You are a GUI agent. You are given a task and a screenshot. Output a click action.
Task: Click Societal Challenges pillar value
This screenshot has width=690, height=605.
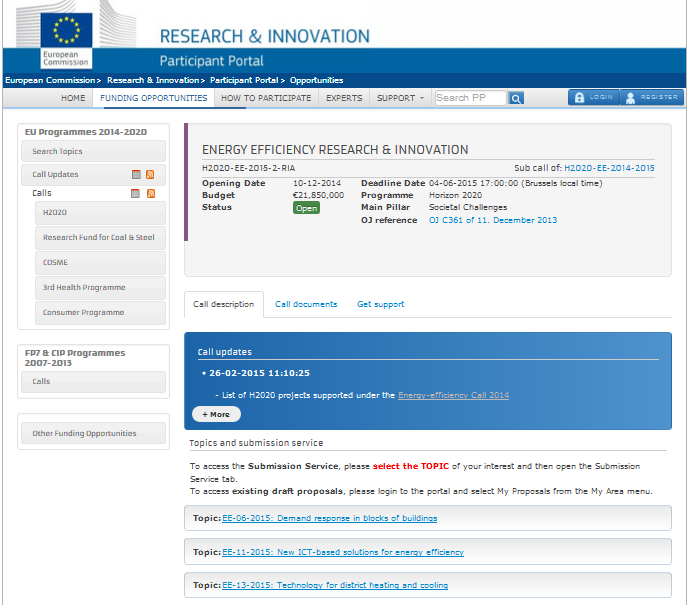point(468,207)
